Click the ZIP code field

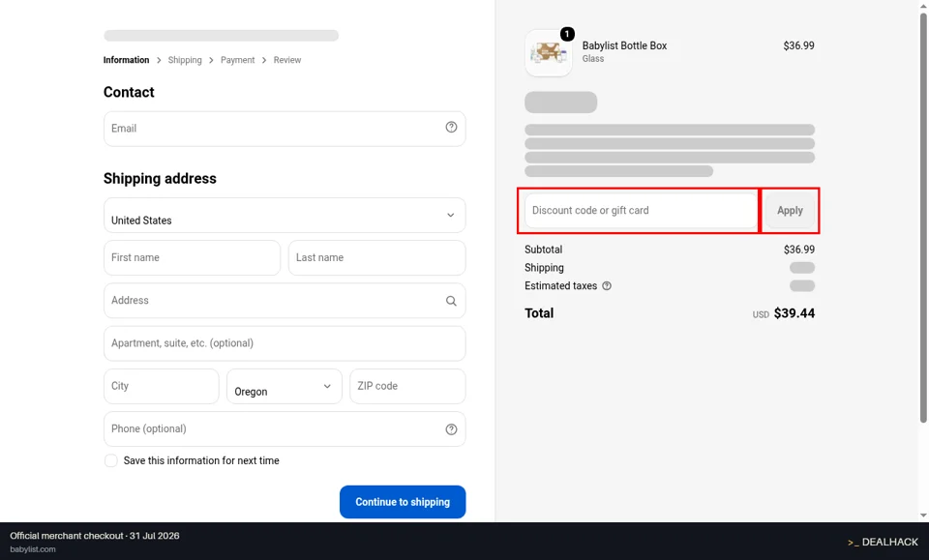click(407, 387)
